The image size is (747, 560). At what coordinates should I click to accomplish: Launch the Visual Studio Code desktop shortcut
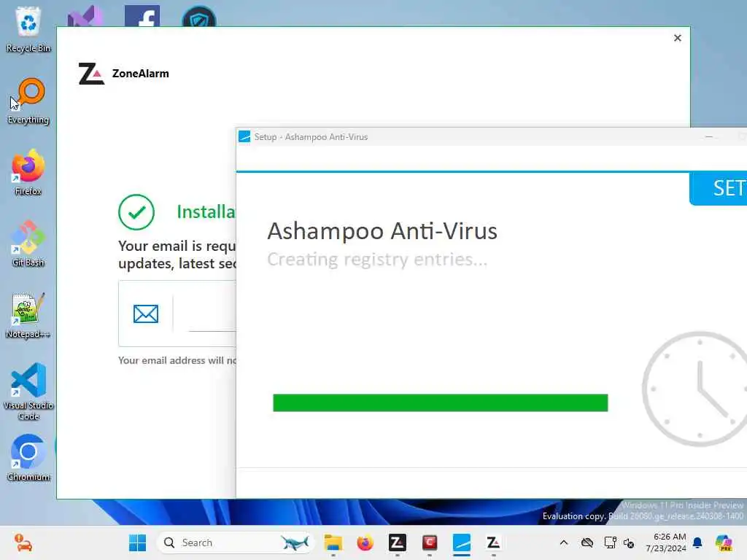tap(28, 392)
